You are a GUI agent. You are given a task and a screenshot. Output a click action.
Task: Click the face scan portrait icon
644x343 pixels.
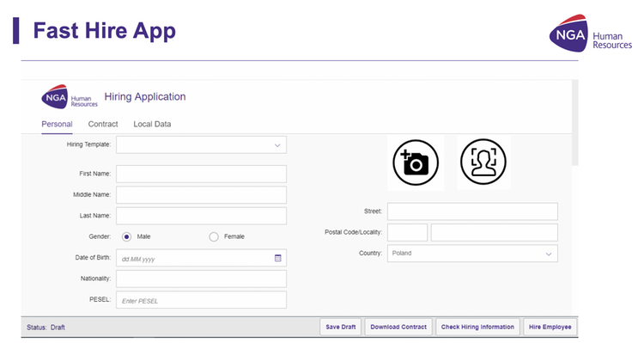pyautogui.click(x=483, y=162)
